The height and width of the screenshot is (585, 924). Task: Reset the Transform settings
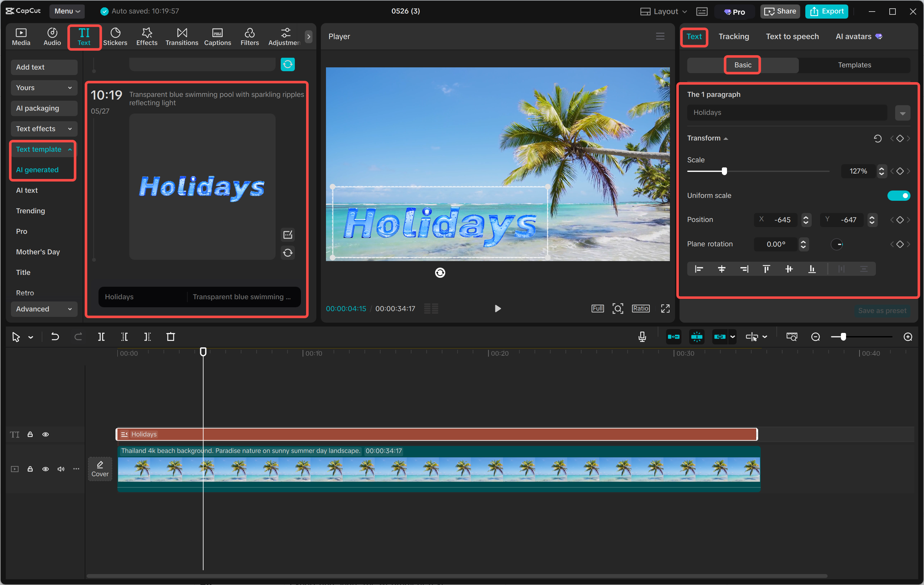877,139
